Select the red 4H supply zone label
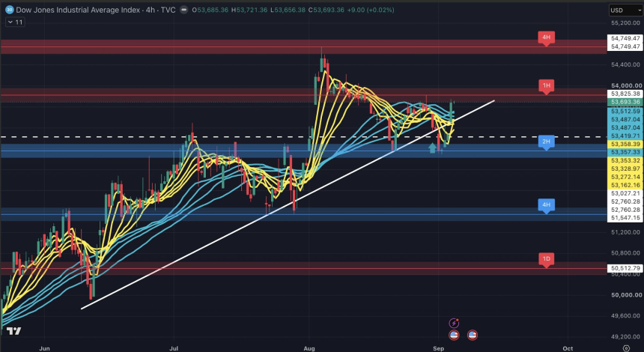 coord(546,37)
